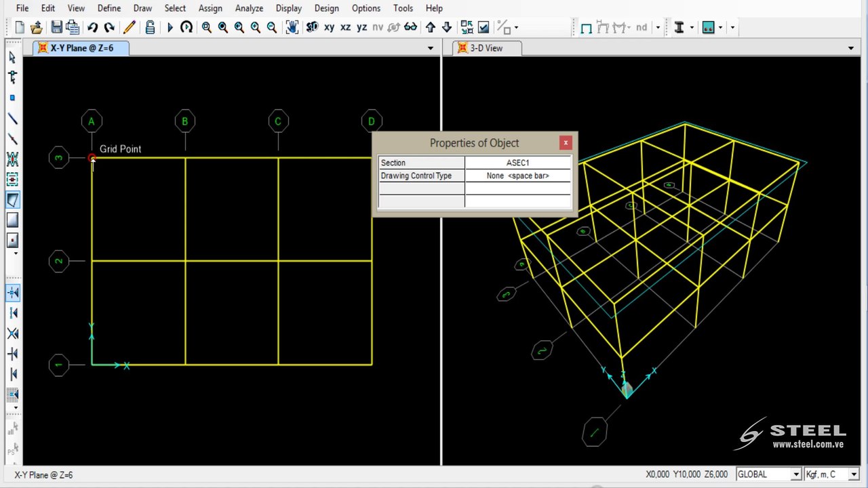
Task: Save the model with the floppy disk icon
Action: click(57, 28)
